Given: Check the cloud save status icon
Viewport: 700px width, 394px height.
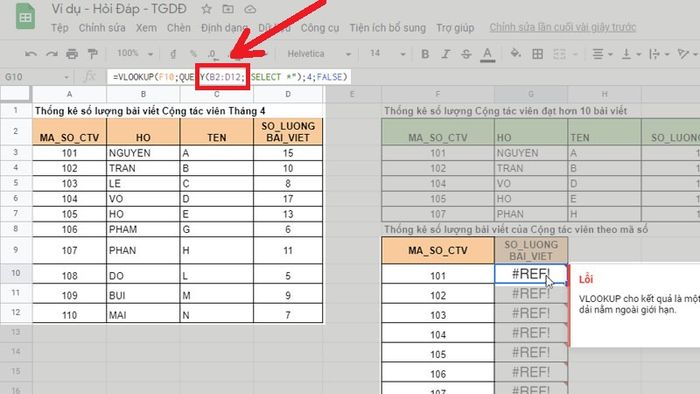Looking at the screenshot, I should coord(250,9).
